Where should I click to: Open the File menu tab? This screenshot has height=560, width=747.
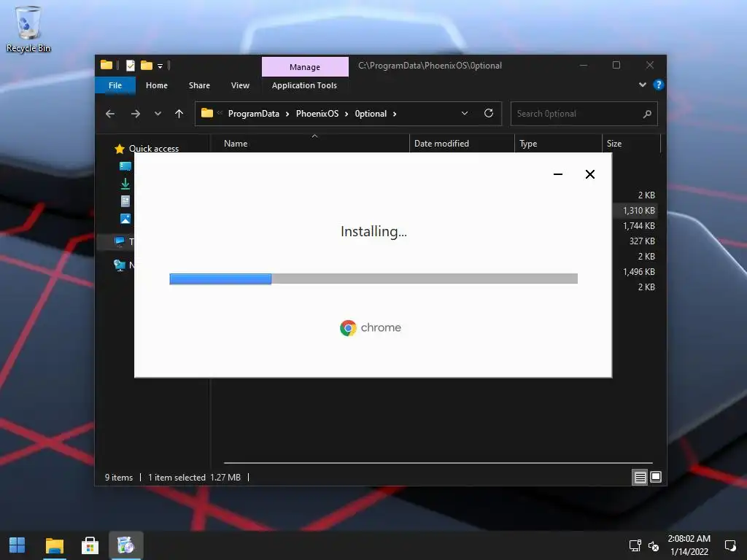pyautogui.click(x=115, y=85)
